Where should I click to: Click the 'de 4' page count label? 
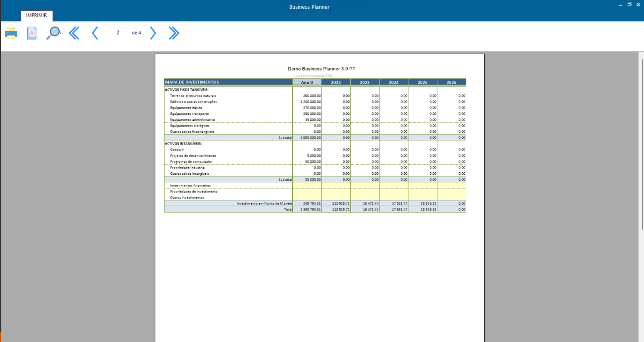[x=136, y=33]
